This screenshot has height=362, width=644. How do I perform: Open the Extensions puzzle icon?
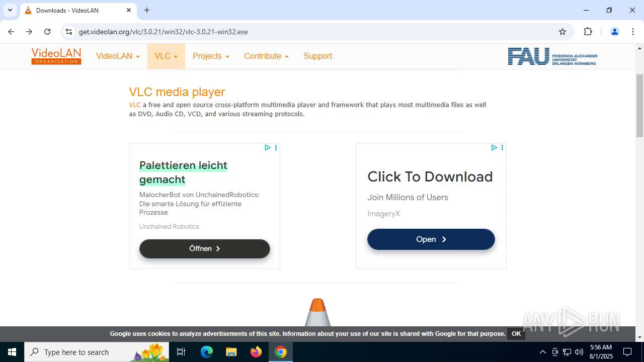click(x=588, y=32)
